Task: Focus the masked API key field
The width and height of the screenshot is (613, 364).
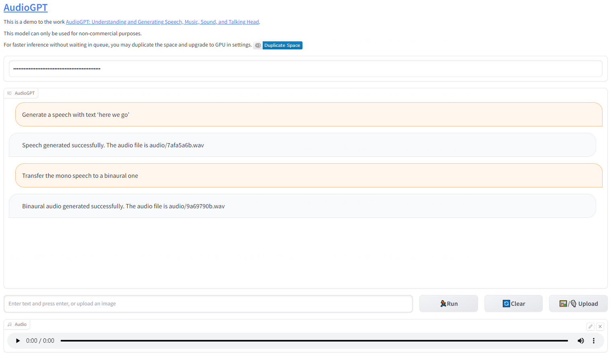Action: tap(306, 69)
